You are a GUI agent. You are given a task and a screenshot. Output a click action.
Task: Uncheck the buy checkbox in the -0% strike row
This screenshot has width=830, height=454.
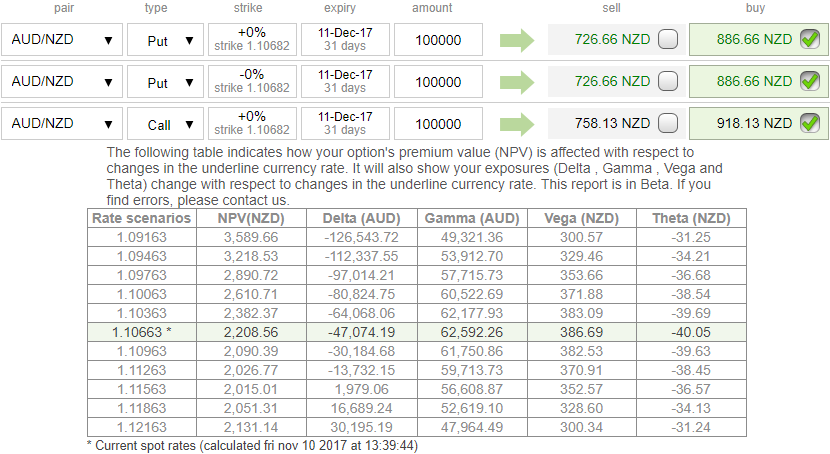click(810, 82)
